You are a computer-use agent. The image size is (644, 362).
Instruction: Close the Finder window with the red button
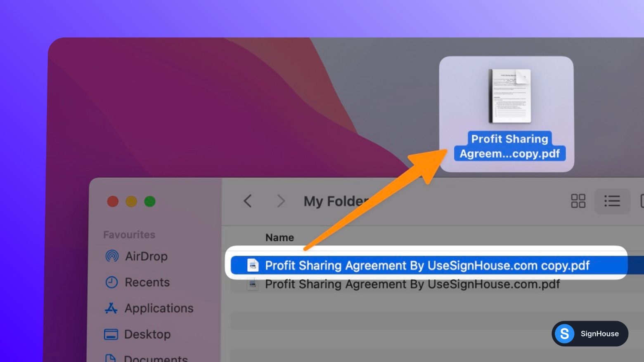113,201
